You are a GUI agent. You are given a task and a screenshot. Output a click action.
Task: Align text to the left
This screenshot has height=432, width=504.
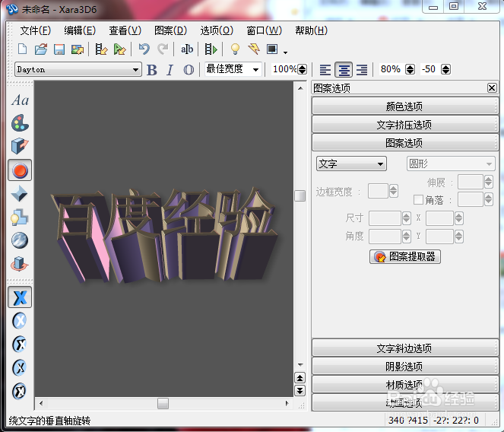click(x=325, y=70)
